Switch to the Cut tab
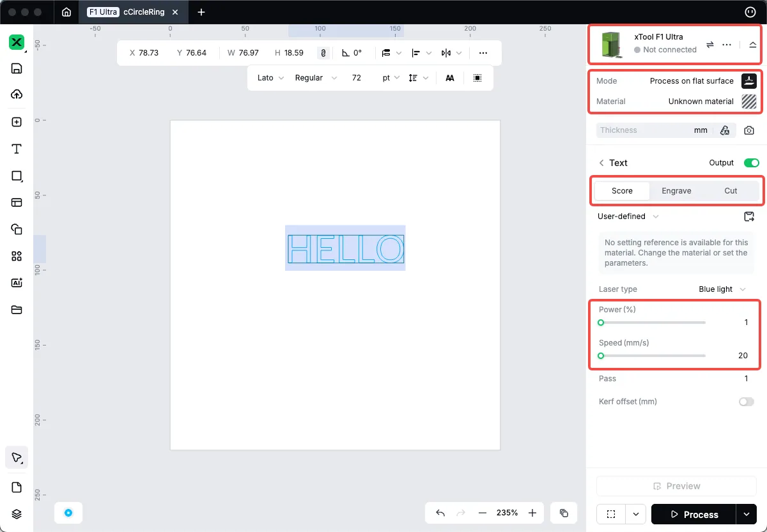 point(731,191)
